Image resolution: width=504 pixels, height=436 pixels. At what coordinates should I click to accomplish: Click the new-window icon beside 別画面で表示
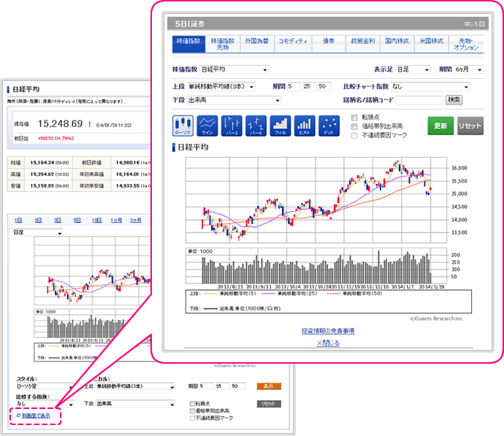click(x=18, y=416)
